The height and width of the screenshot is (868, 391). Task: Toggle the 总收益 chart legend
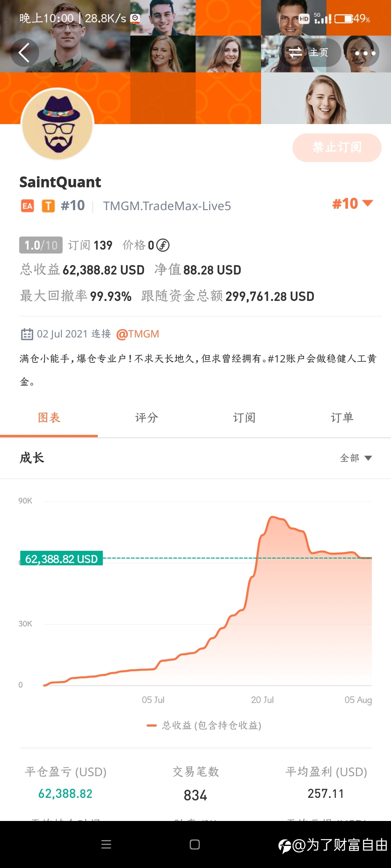205,726
